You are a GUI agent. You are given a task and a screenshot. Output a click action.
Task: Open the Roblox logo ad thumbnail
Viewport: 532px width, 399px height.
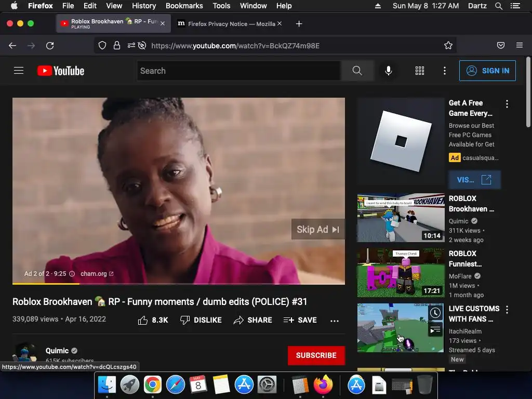point(401,141)
